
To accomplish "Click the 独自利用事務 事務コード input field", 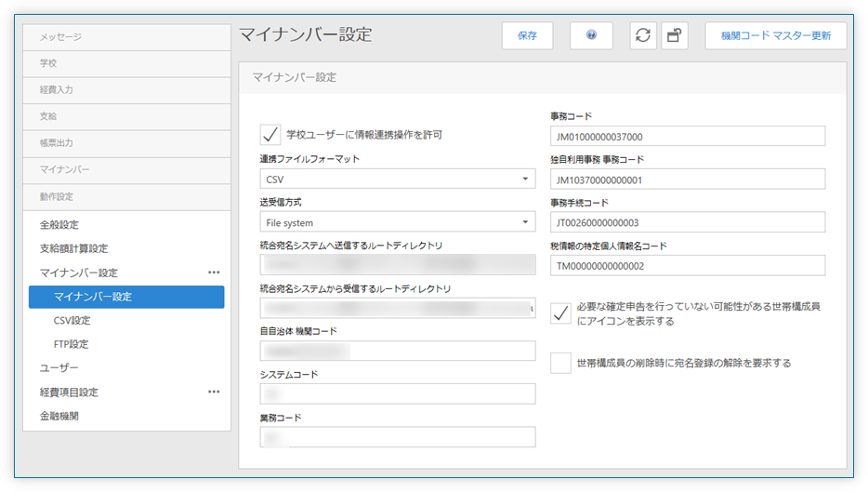I will tap(688, 180).
